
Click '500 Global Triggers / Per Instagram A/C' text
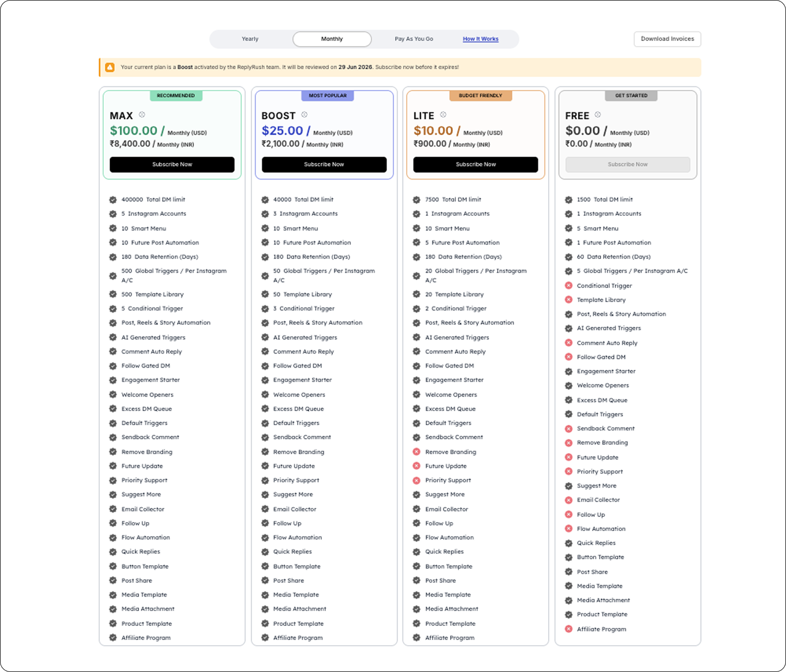coord(174,276)
